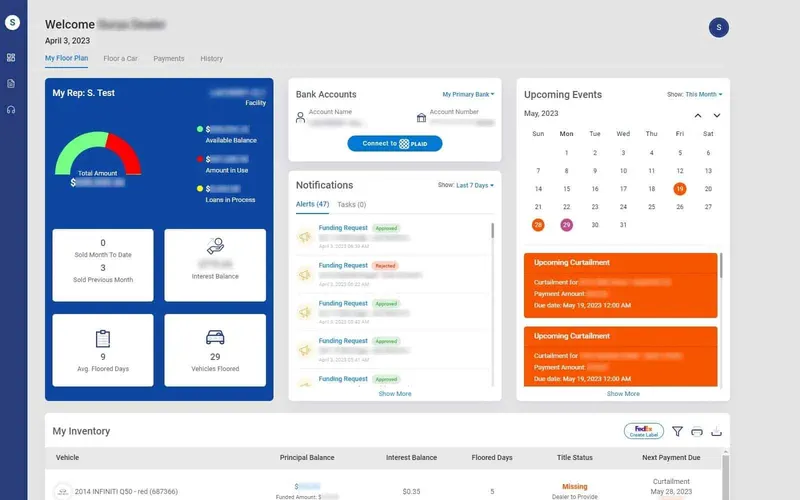Open the rejected Funding Request notification link
The image size is (800, 500).
[343, 265]
